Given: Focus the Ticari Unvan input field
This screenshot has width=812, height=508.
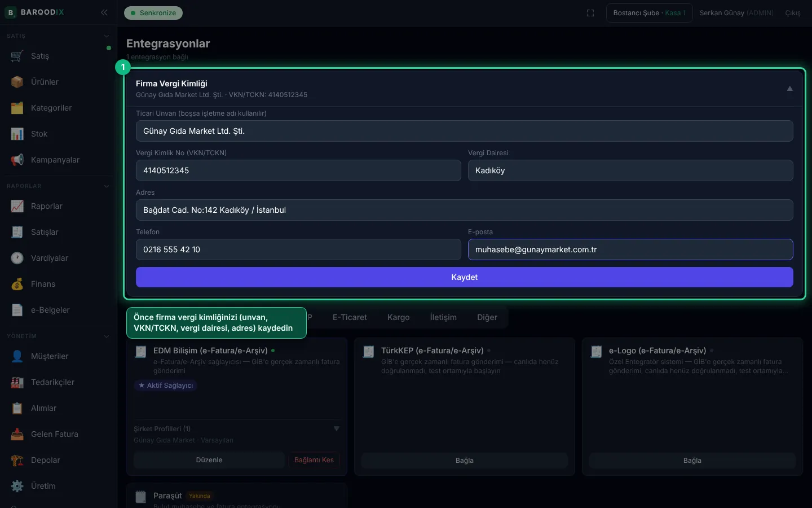Looking at the screenshot, I should pyautogui.click(x=465, y=131).
